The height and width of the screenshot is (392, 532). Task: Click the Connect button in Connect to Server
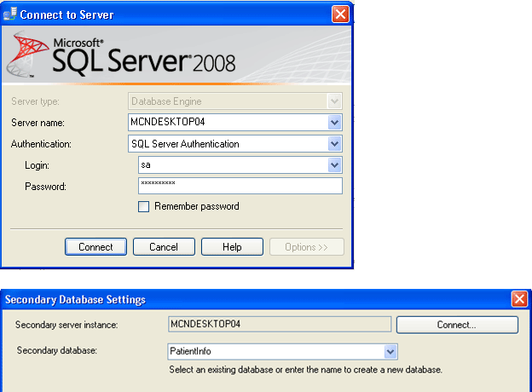pyautogui.click(x=95, y=246)
